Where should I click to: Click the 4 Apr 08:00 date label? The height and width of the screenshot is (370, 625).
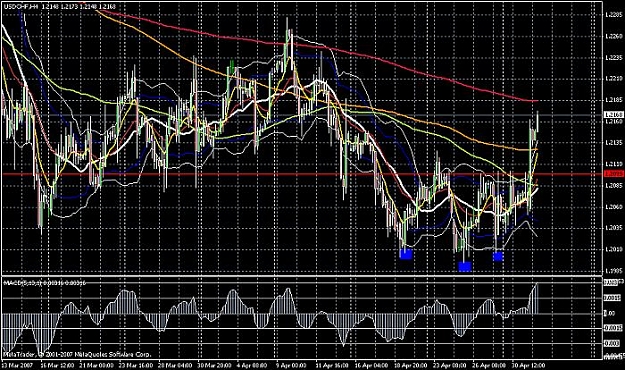252,365
